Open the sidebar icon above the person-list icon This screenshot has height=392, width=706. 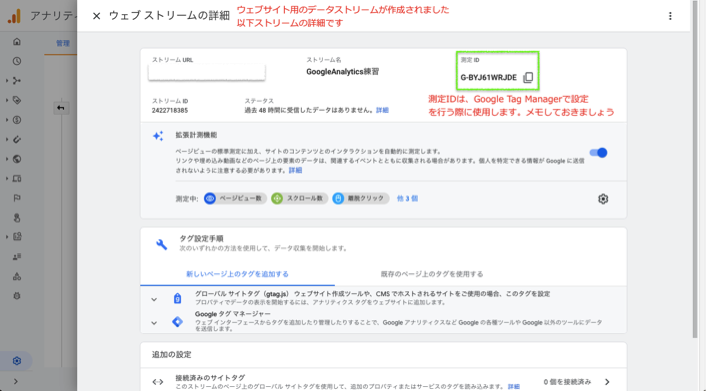click(17, 237)
